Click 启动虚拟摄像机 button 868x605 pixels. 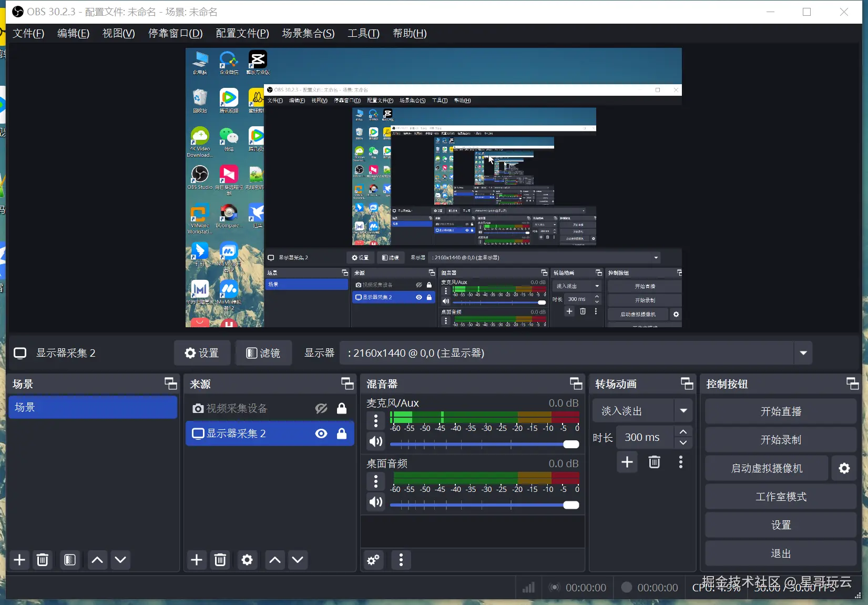767,468
